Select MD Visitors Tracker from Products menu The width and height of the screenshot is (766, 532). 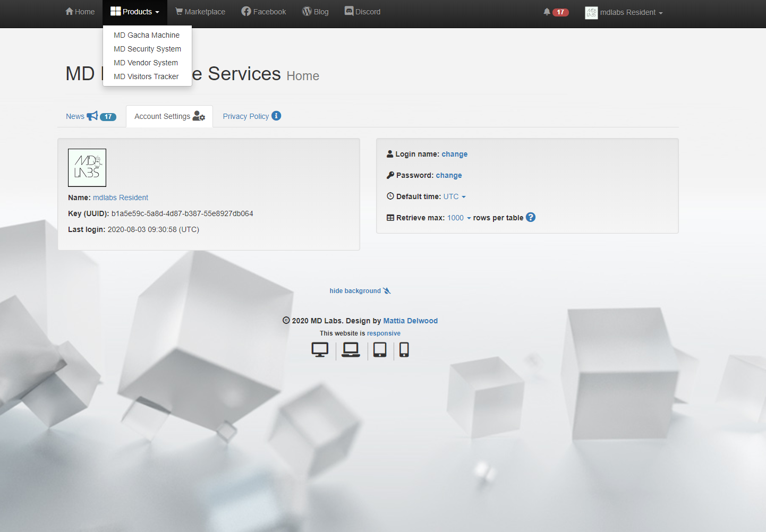coord(146,76)
